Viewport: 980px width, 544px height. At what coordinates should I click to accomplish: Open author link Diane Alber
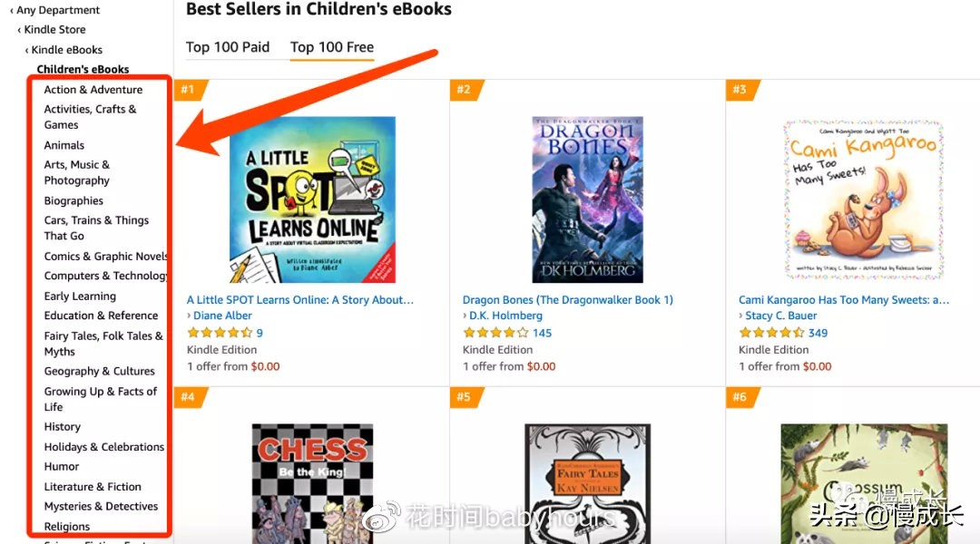[x=222, y=316]
